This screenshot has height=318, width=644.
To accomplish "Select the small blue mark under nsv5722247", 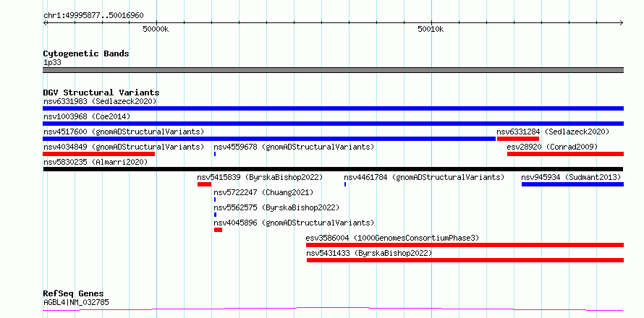I will (x=215, y=199).
